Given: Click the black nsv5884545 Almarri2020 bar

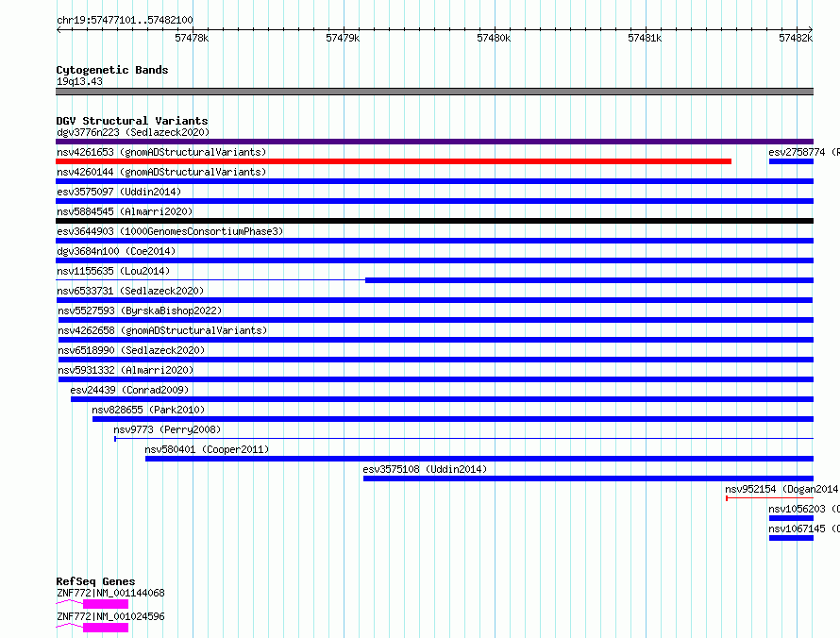Looking at the screenshot, I should (434, 221).
